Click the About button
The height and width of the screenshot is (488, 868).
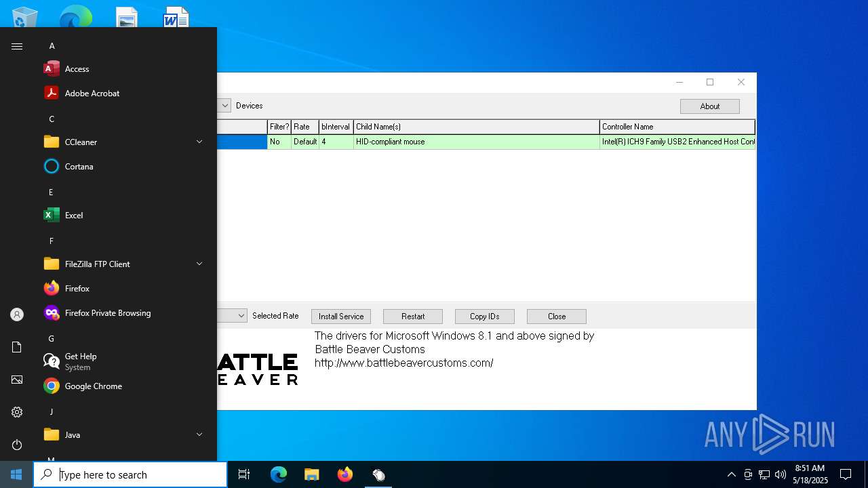(x=710, y=106)
